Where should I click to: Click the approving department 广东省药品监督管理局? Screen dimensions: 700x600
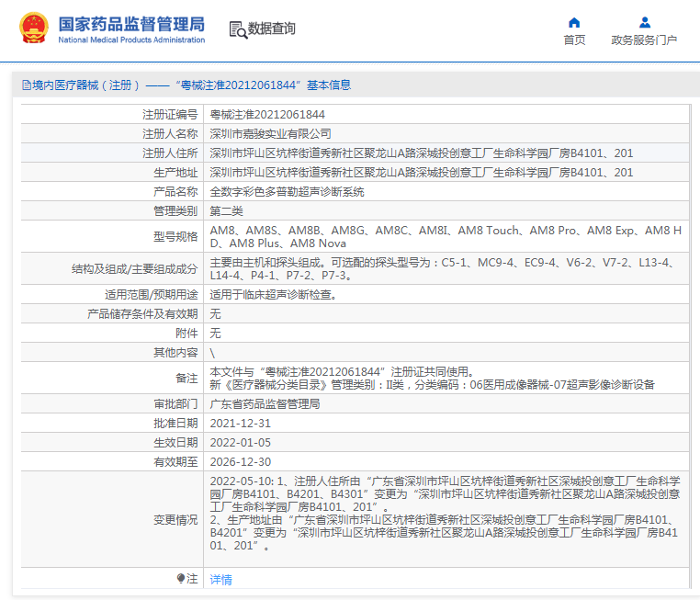pos(265,404)
